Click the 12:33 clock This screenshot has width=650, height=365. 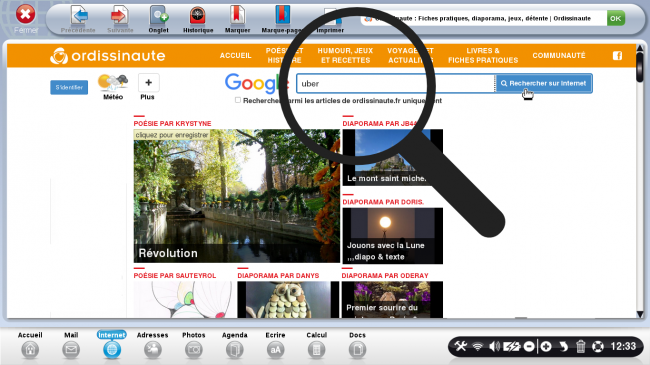coord(623,346)
